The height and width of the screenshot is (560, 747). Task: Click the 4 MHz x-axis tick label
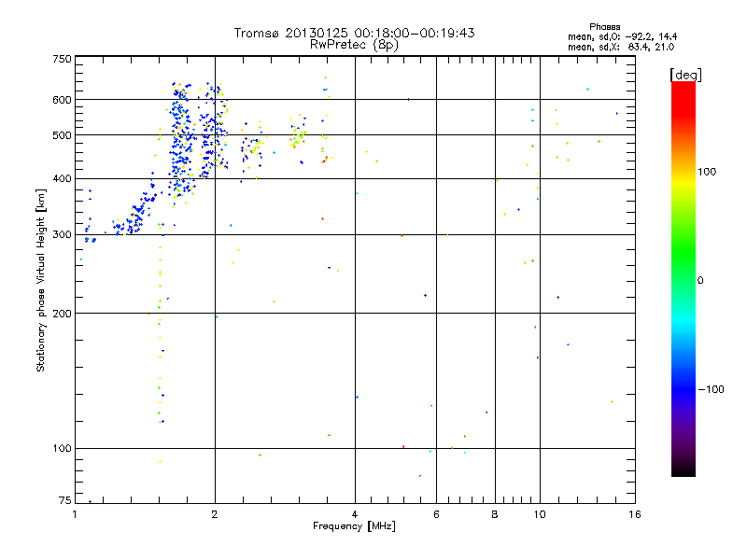coord(355,514)
